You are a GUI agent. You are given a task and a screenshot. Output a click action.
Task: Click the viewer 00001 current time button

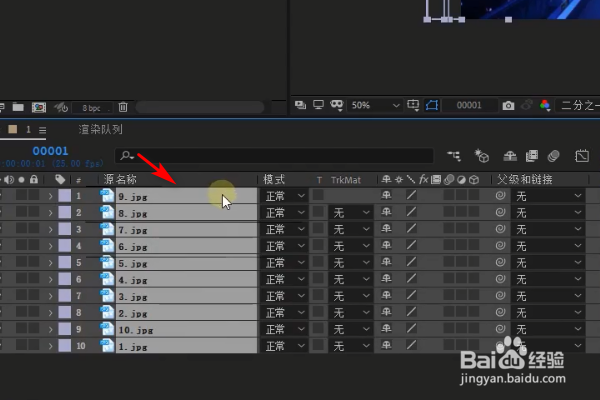469,105
